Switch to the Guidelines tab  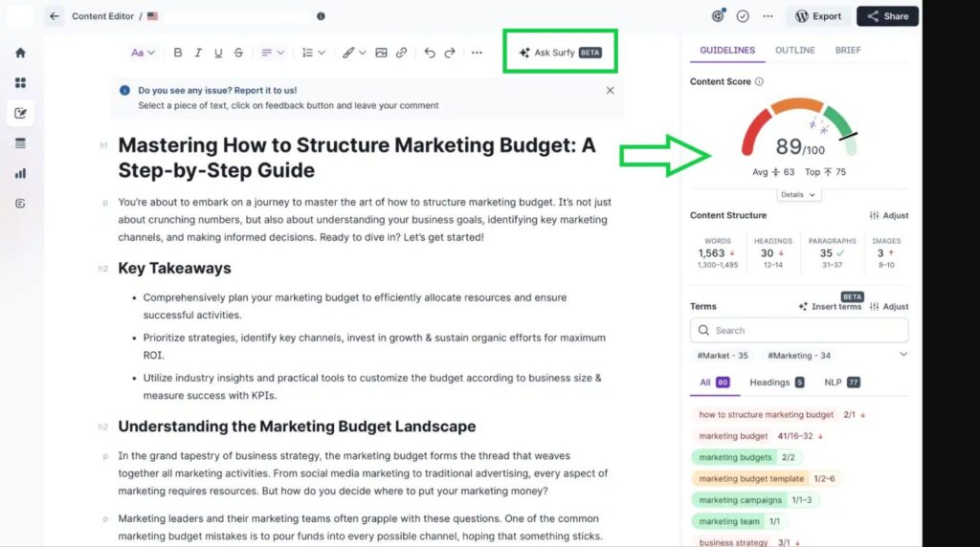[727, 50]
